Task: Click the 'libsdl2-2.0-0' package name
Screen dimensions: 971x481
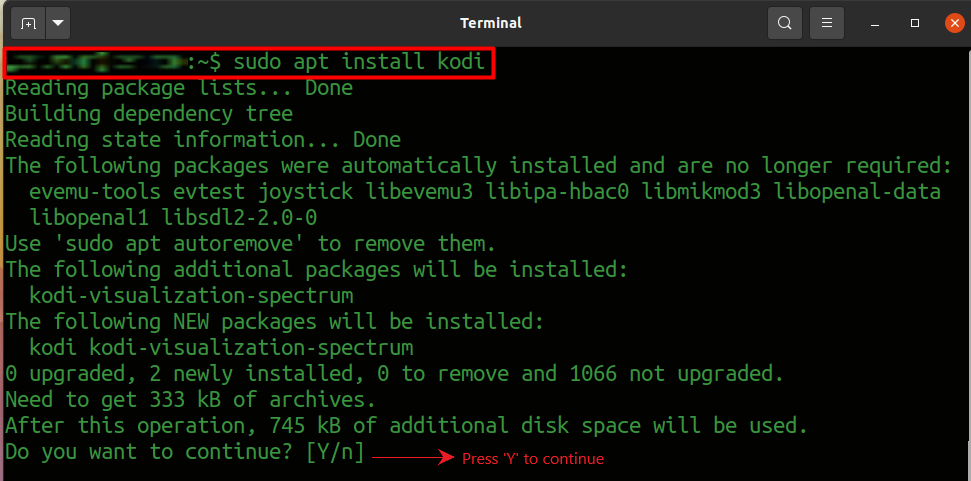Action: point(239,217)
